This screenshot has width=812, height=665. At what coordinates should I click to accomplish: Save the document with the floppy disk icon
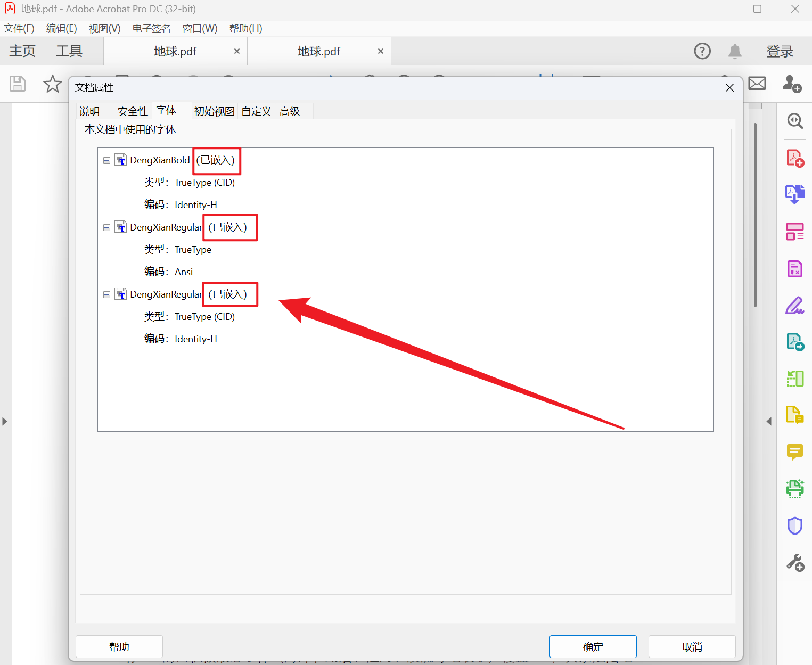coord(17,84)
